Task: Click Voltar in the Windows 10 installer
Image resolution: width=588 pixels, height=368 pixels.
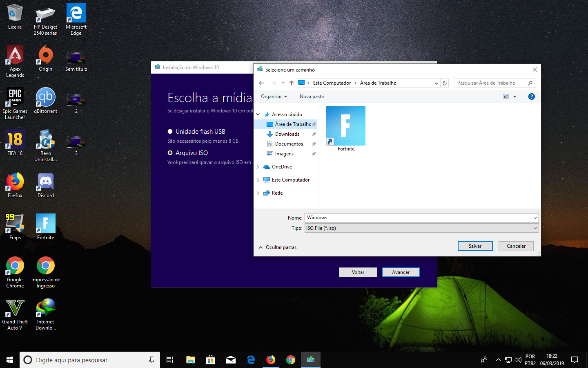Action: click(x=358, y=272)
